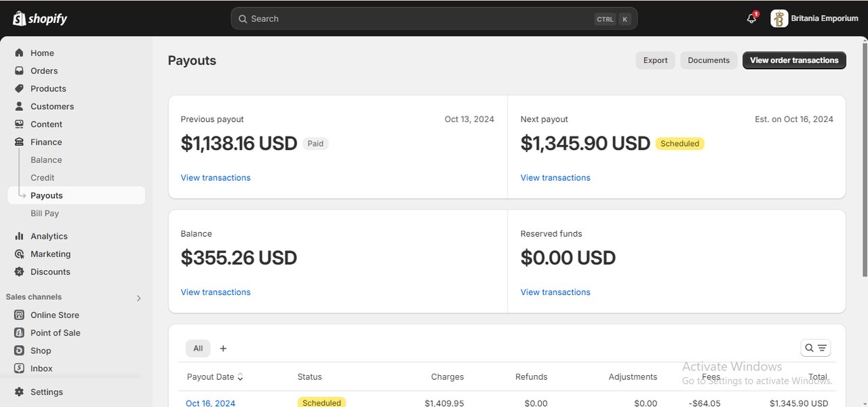
Task: Select the All tab in payouts list
Action: pos(198,348)
